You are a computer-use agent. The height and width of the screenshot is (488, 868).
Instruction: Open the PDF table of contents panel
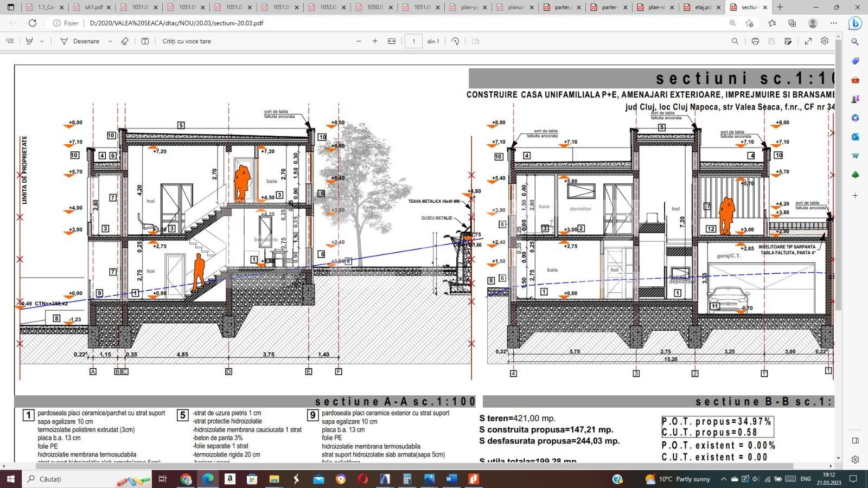pyautogui.click(x=10, y=41)
